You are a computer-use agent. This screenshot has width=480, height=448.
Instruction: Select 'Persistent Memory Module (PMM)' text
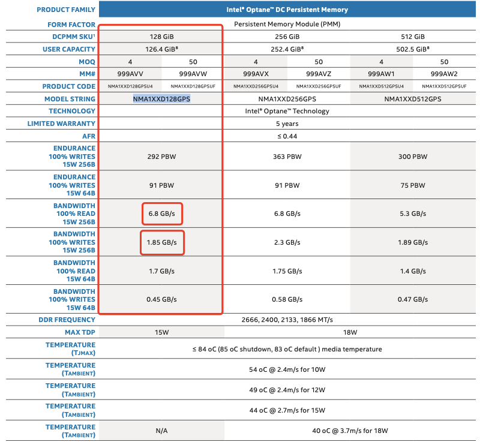tap(287, 24)
